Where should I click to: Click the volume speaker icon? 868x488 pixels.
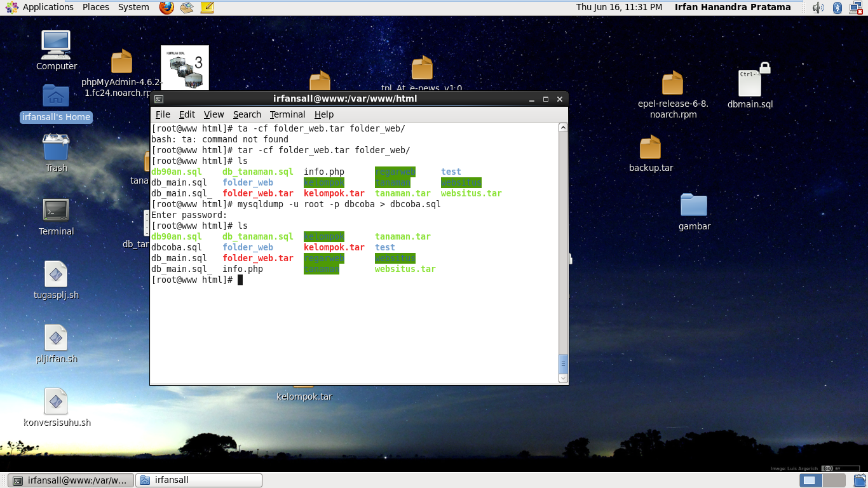pyautogui.click(x=818, y=7)
